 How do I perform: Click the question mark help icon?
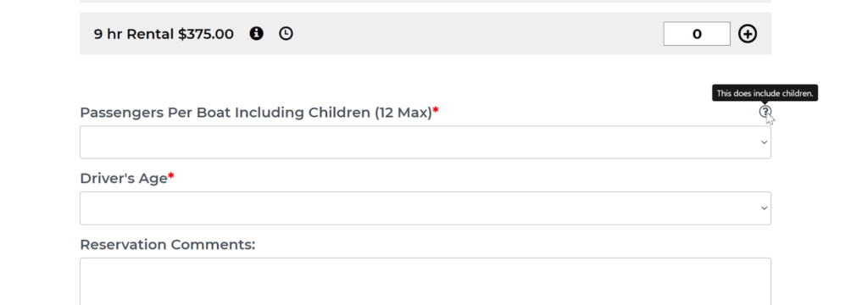pyautogui.click(x=765, y=112)
